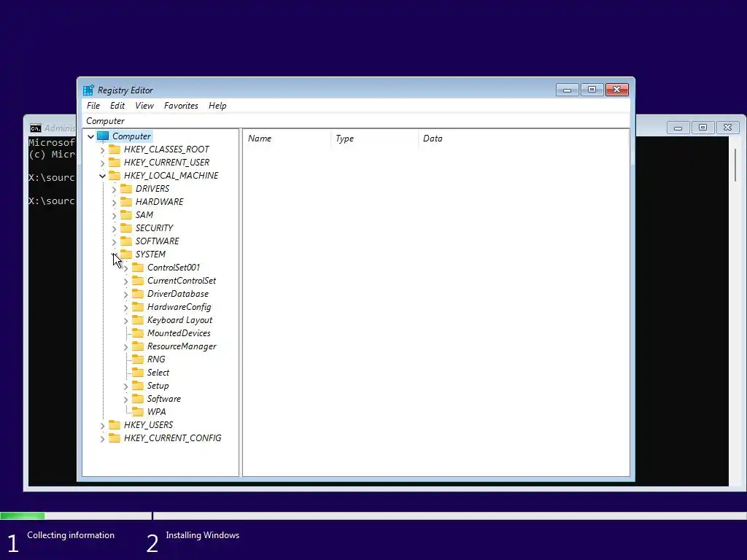The height and width of the screenshot is (560, 747).
Task: Maximize the Command Prompt window
Action: 703,127
